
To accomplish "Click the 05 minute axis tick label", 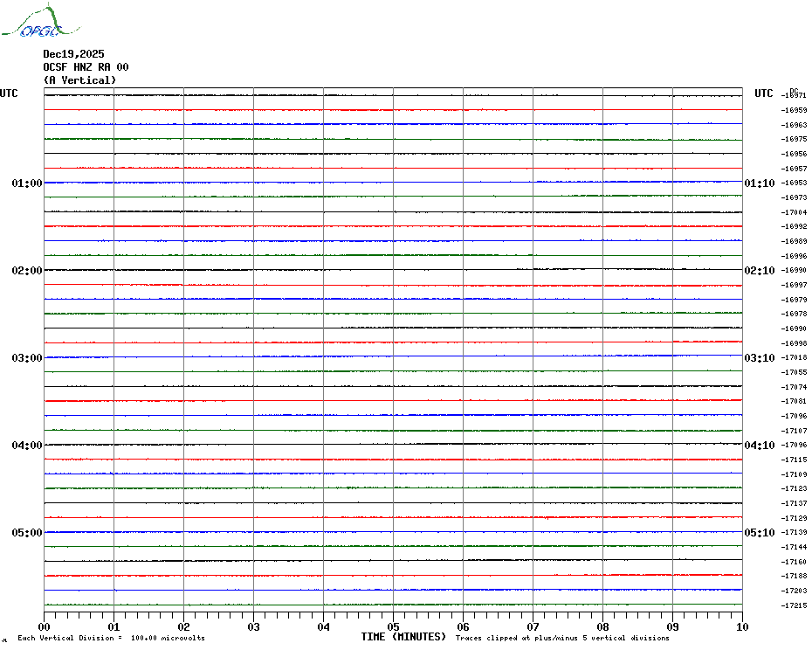I will coord(394,627).
